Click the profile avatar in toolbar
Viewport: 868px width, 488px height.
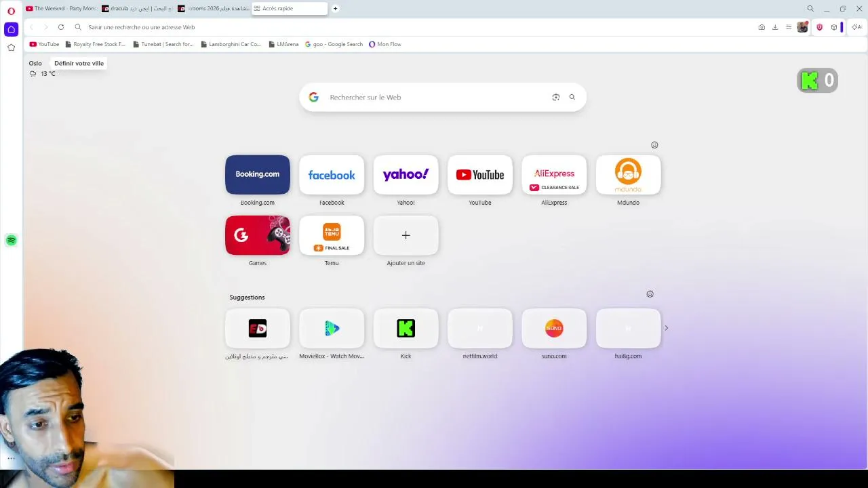pyautogui.click(x=803, y=27)
